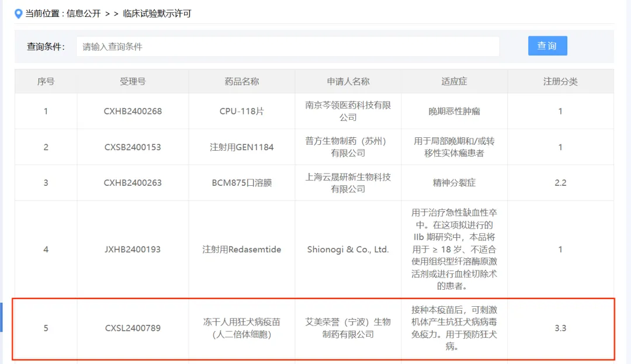Image resolution: width=631 pixels, height=364 pixels.
Task: Click the 序号 column header
Action: click(x=46, y=81)
